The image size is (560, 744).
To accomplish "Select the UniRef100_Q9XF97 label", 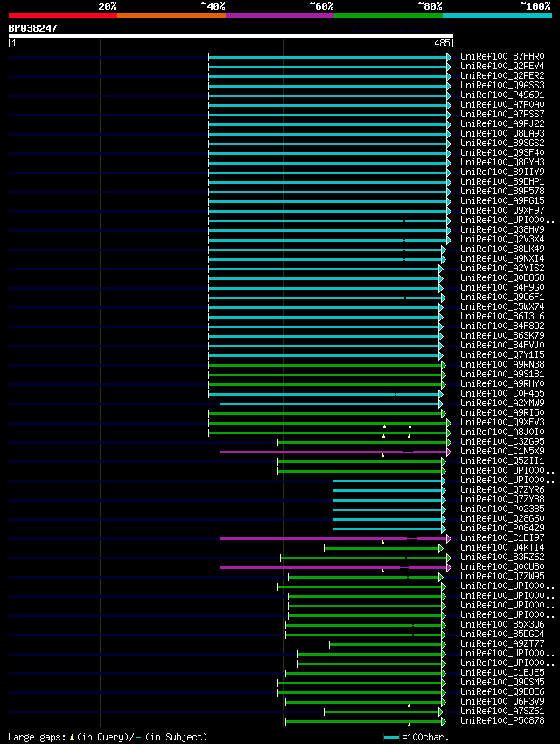I will [502, 210].
